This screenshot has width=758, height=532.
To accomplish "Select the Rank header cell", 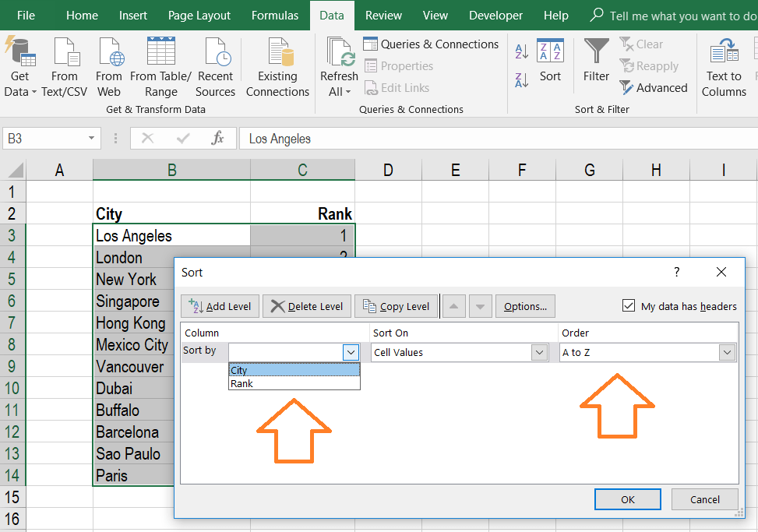I will (x=302, y=213).
